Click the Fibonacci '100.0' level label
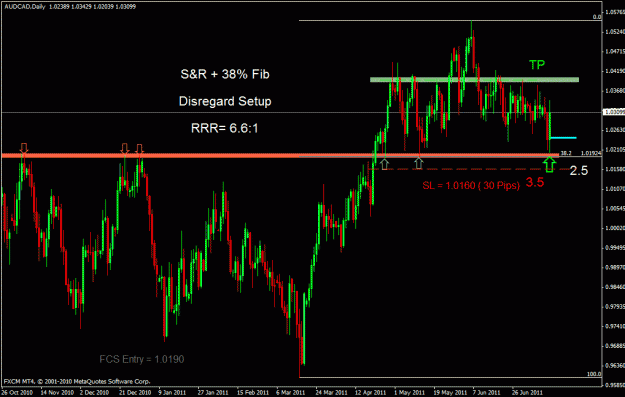 click(x=594, y=374)
